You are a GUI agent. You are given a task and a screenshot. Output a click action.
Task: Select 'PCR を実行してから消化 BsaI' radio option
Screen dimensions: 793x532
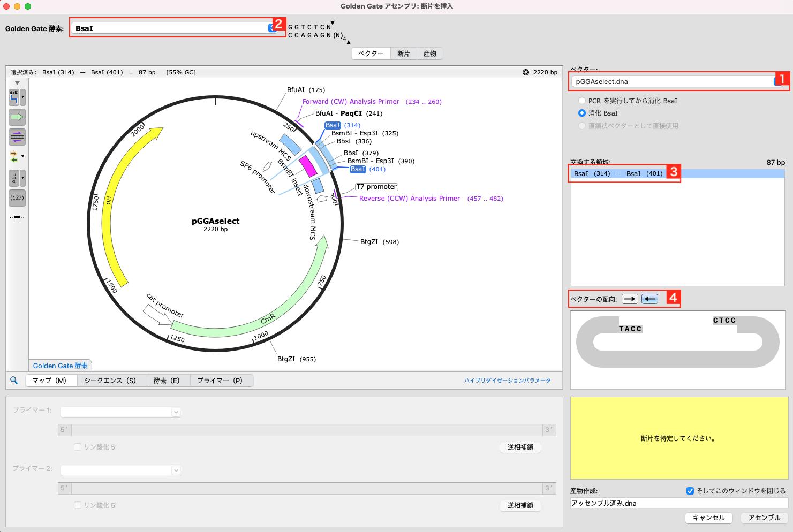[x=582, y=101]
